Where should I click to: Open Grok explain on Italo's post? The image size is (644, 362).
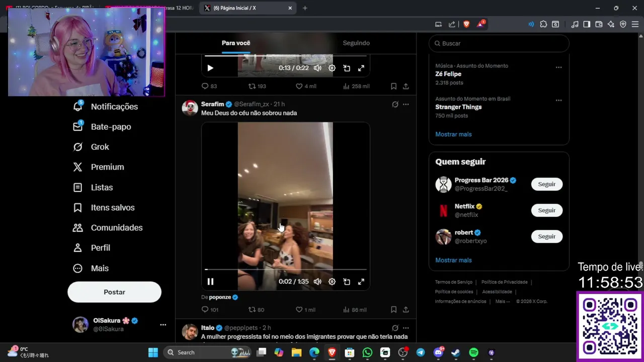395,328
